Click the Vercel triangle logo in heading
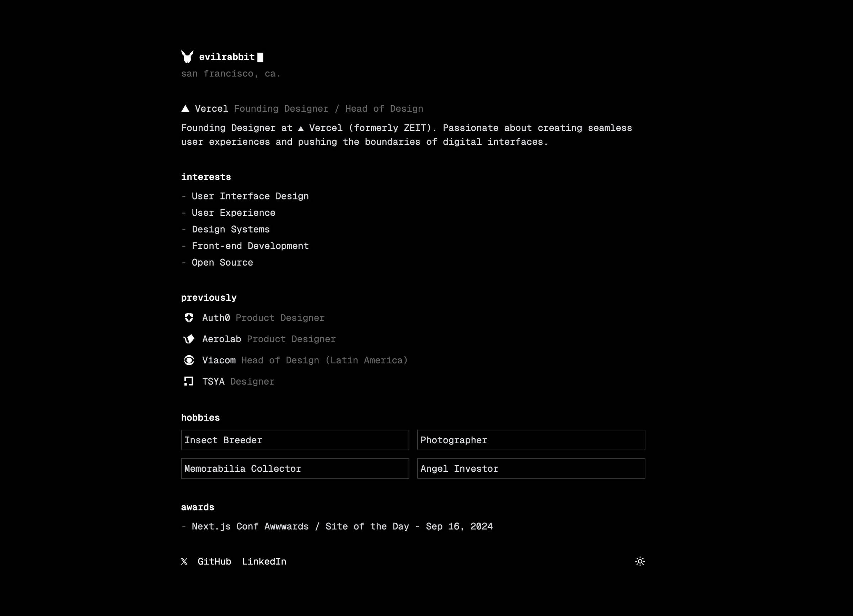 point(186,109)
